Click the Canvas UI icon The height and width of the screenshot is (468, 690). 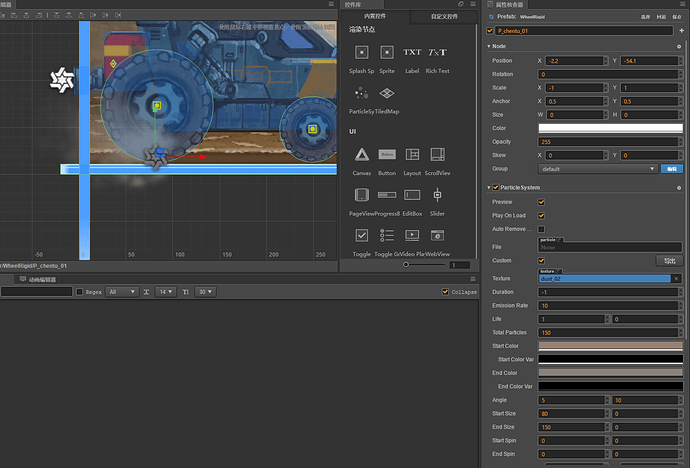(361, 154)
